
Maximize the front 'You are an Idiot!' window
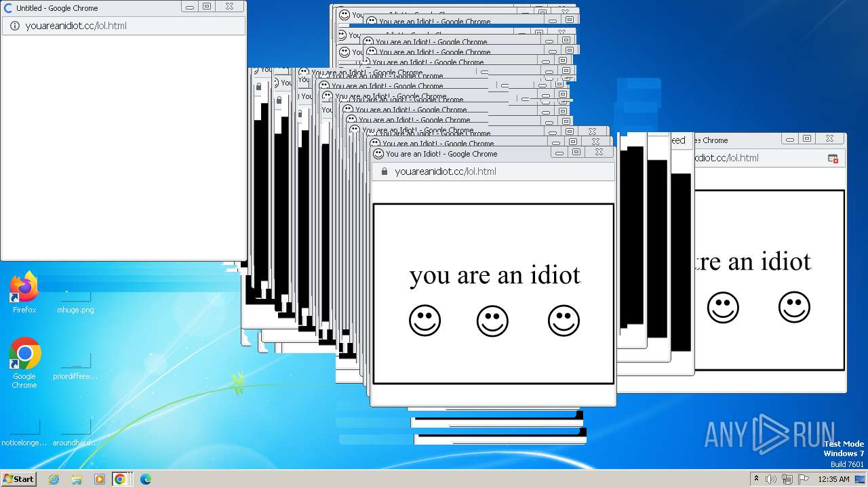(576, 152)
